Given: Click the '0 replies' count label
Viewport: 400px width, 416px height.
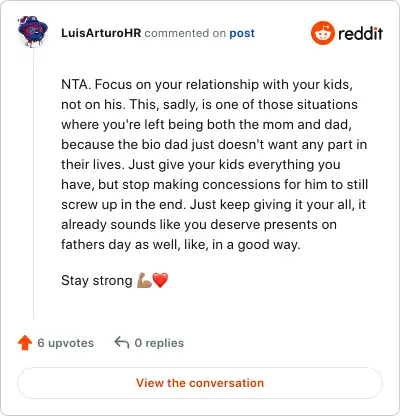Looking at the screenshot, I should [159, 343].
